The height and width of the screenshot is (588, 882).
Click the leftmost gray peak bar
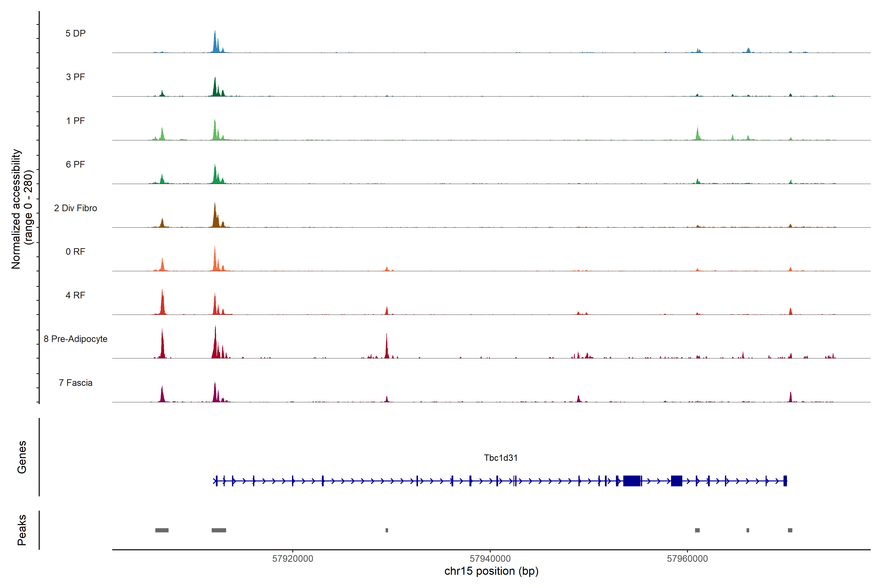pyautogui.click(x=162, y=530)
